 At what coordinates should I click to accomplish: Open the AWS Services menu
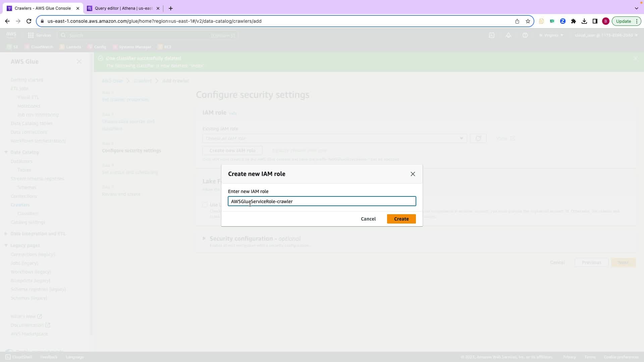[40, 35]
